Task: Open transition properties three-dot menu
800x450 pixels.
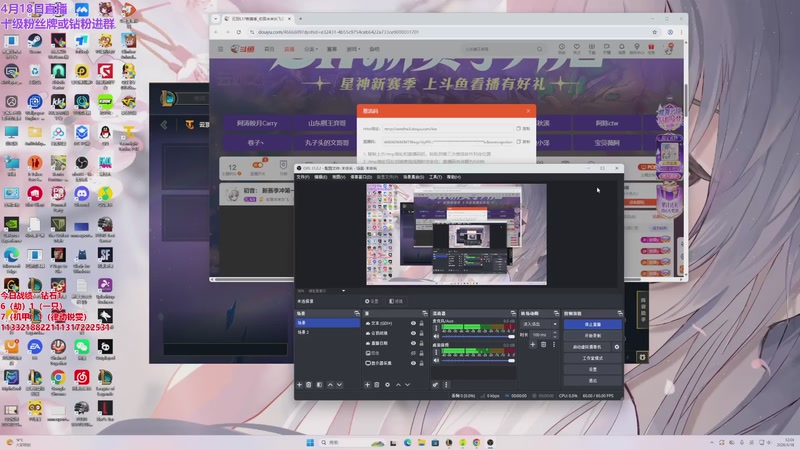Action: pyautogui.click(x=554, y=345)
